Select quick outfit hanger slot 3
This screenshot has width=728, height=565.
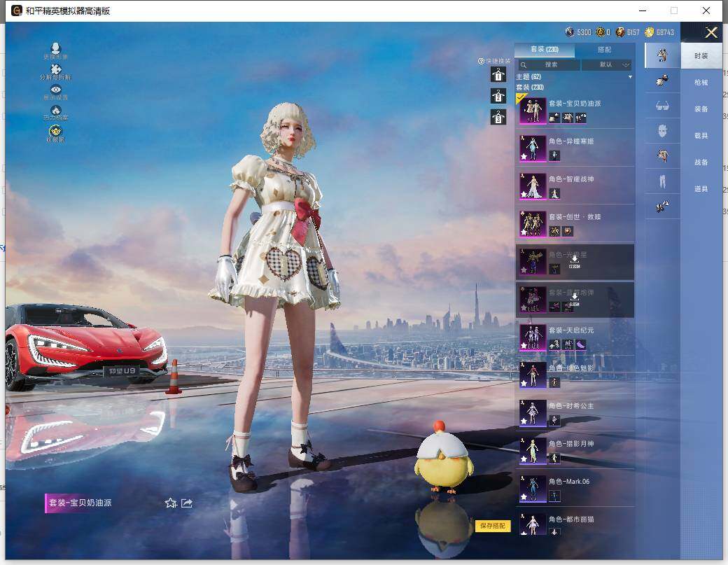point(498,117)
